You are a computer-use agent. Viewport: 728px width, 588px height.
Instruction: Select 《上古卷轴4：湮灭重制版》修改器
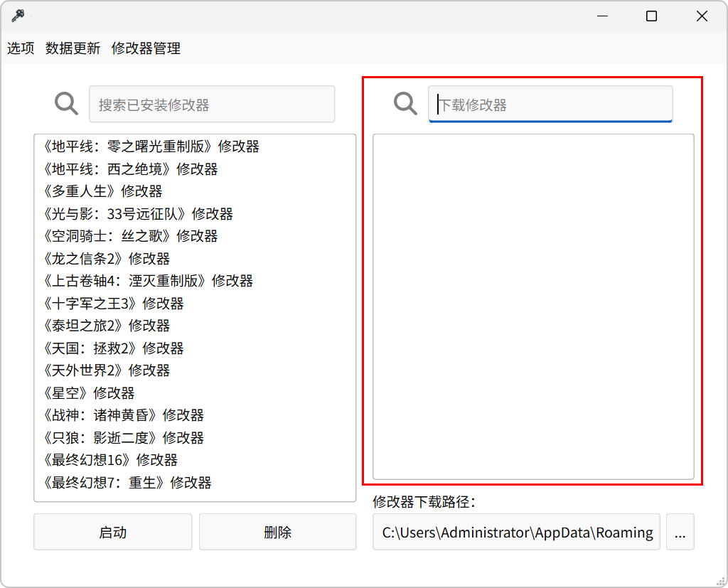195,281
